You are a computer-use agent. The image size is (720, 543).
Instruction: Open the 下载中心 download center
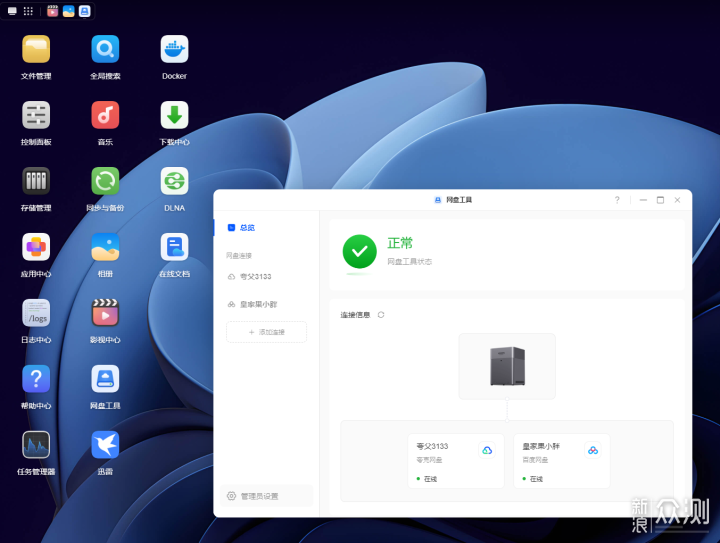174,115
